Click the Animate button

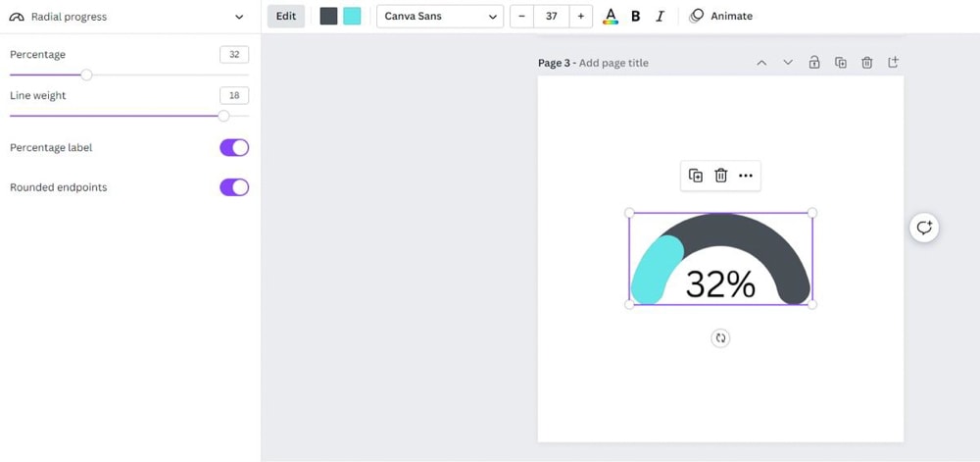tap(721, 17)
